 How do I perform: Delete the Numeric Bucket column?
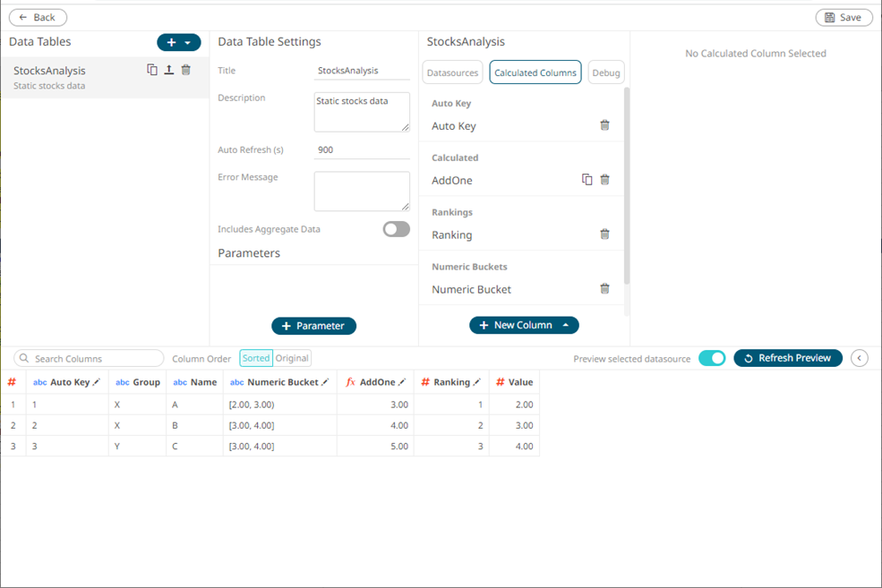point(604,289)
